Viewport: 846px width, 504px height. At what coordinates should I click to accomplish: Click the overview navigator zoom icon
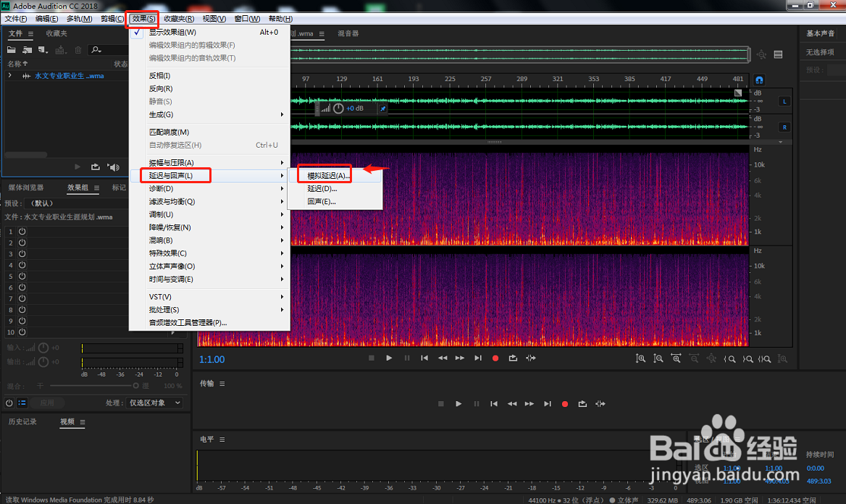click(x=761, y=54)
